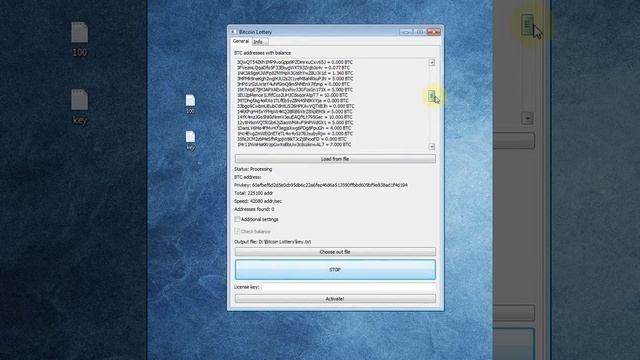Minimize the Bitcoin Lottery window
640x360 pixels.
pos(406,32)
